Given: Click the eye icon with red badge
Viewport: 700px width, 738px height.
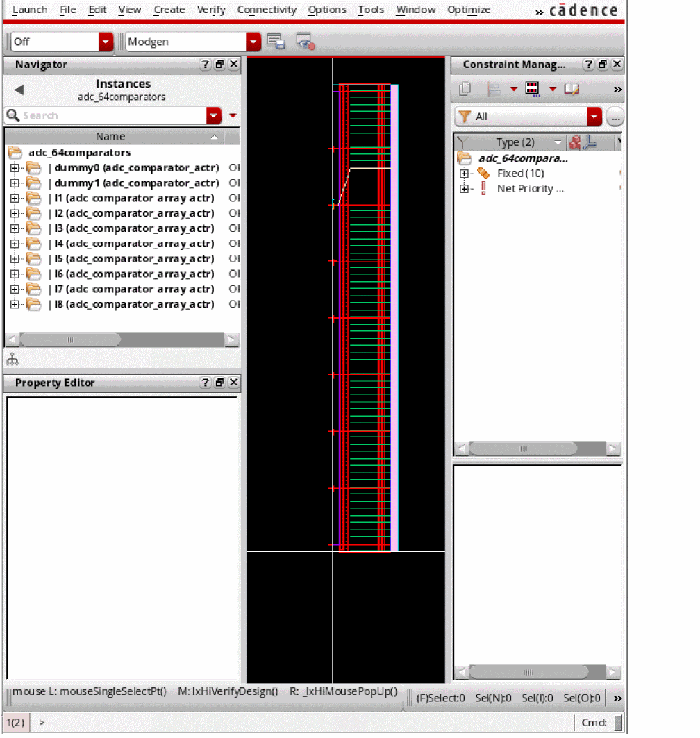Looking at the screenshot, I should click(306, 42).
